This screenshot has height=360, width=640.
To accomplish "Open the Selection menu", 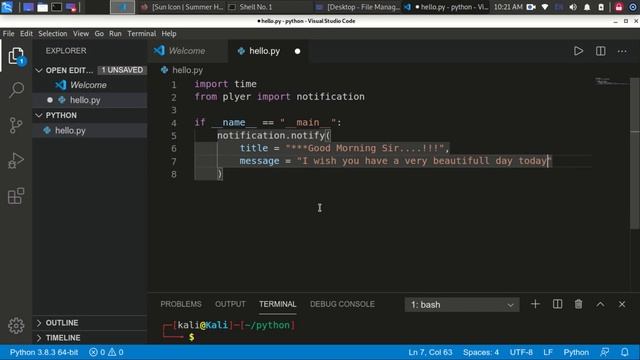I will coord(53,33).
